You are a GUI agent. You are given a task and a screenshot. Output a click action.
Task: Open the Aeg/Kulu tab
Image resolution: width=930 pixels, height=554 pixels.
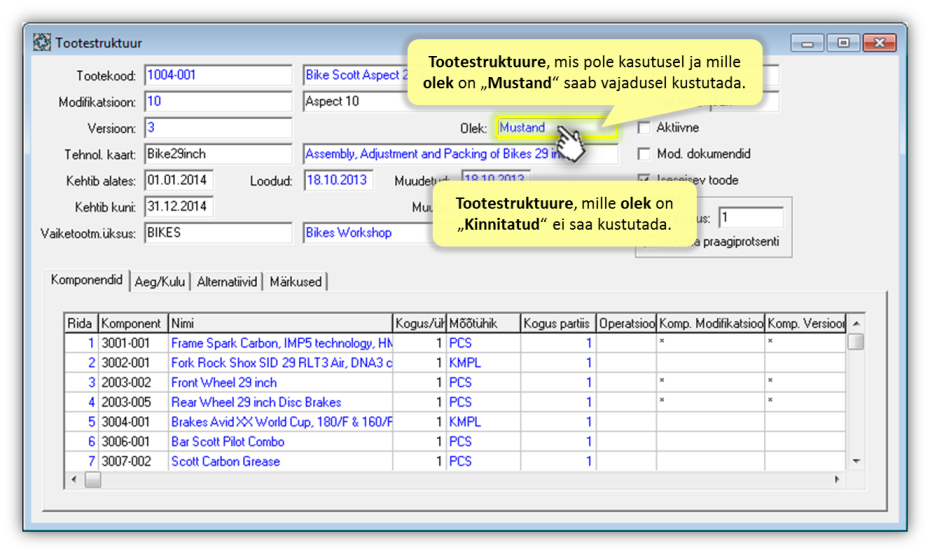point(160,282)
